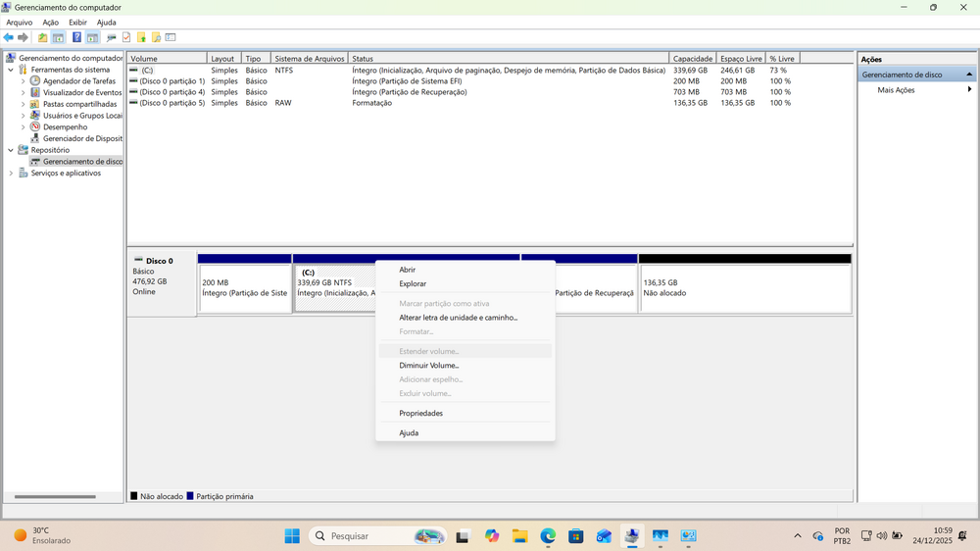Screen dimensions: 980x551
Task: Click the folder with magnifier toolbar icon
Action: (x=155, y=37)
